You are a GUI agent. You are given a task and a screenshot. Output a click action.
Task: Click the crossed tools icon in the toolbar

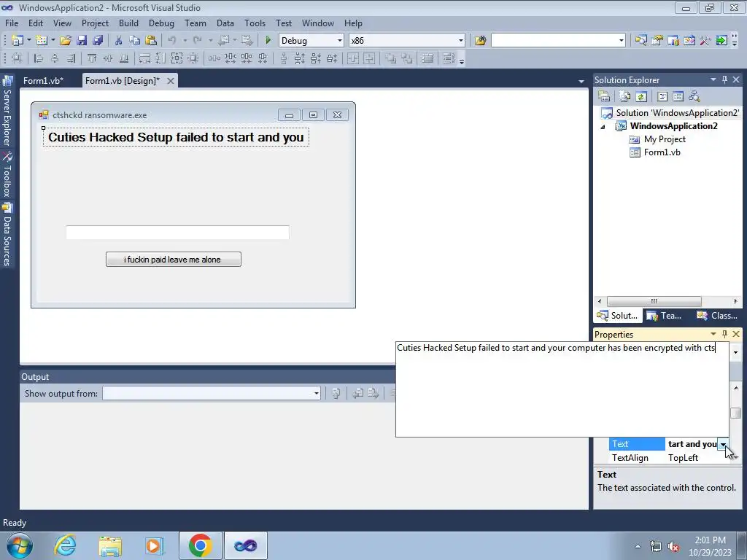[x=705, y=41]
